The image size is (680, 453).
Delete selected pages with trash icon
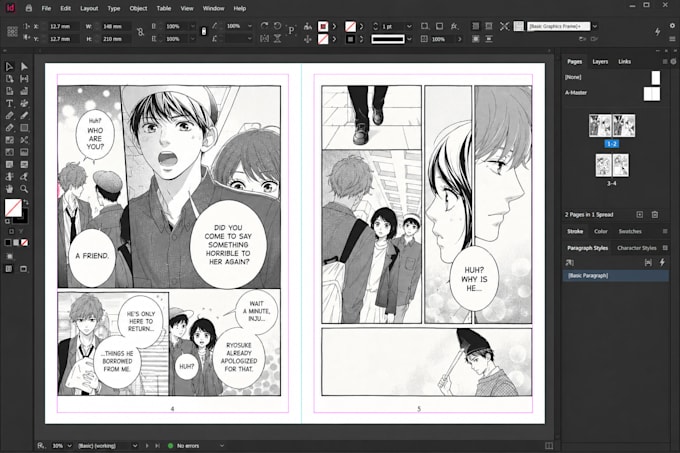(655, 215)
